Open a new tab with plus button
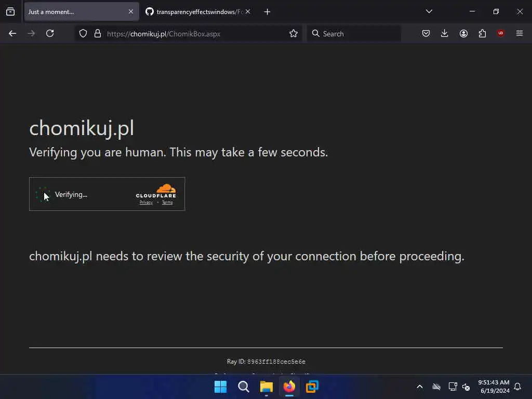 coord(268,12)
